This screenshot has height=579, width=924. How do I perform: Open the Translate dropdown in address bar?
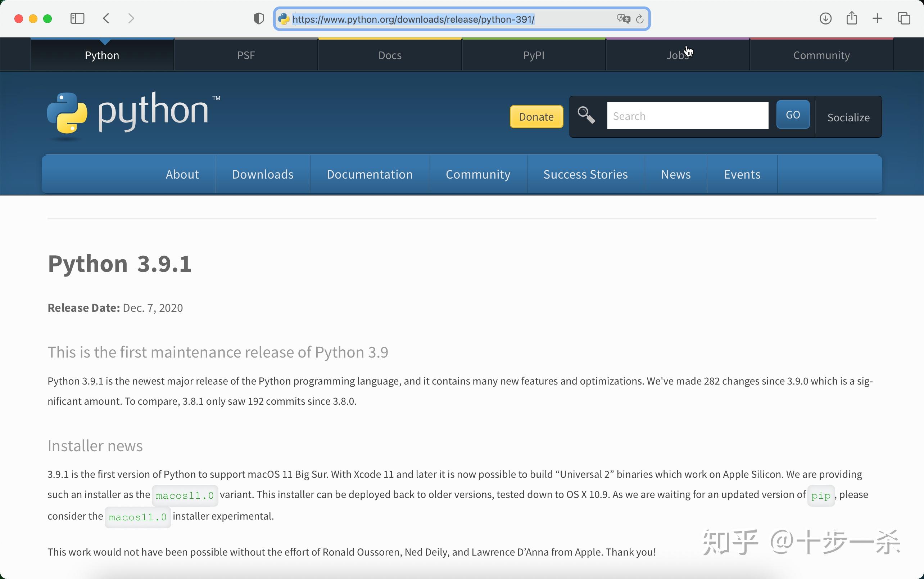[624, 19]
